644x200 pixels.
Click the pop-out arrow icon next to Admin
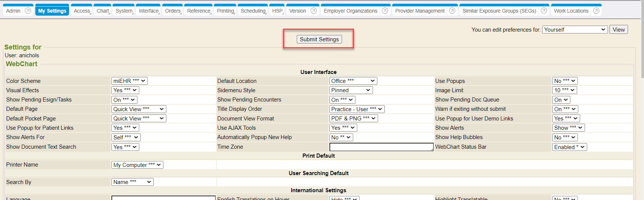[28, 11]
